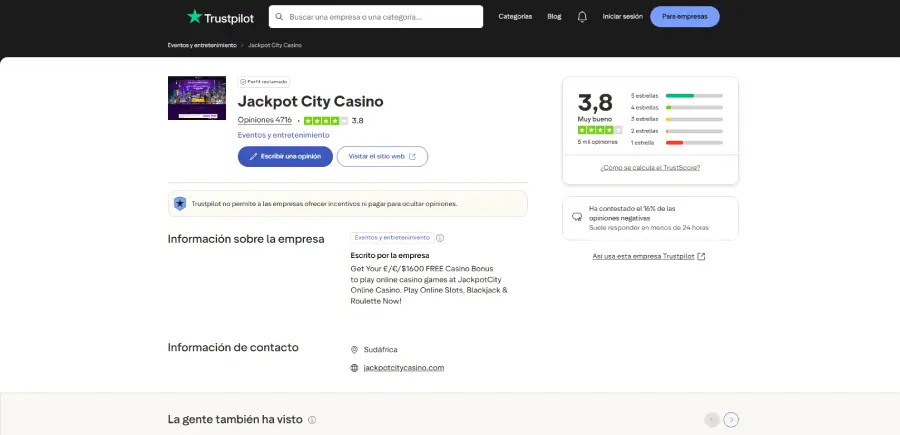Click the location pin icon beside Sudáfrica

pyautogui.click(x=354, y=349)
